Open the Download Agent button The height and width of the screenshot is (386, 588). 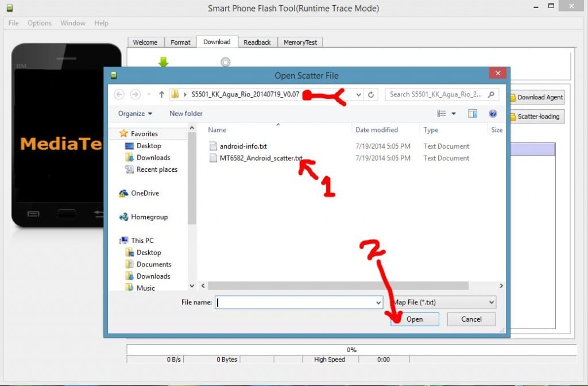(x=537, y=98)
